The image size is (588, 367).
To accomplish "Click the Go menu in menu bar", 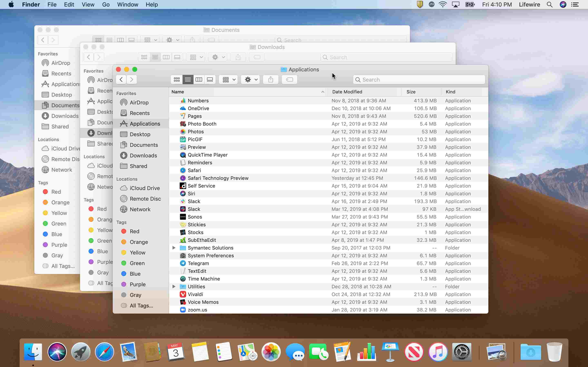I will [x=105, y=5].
